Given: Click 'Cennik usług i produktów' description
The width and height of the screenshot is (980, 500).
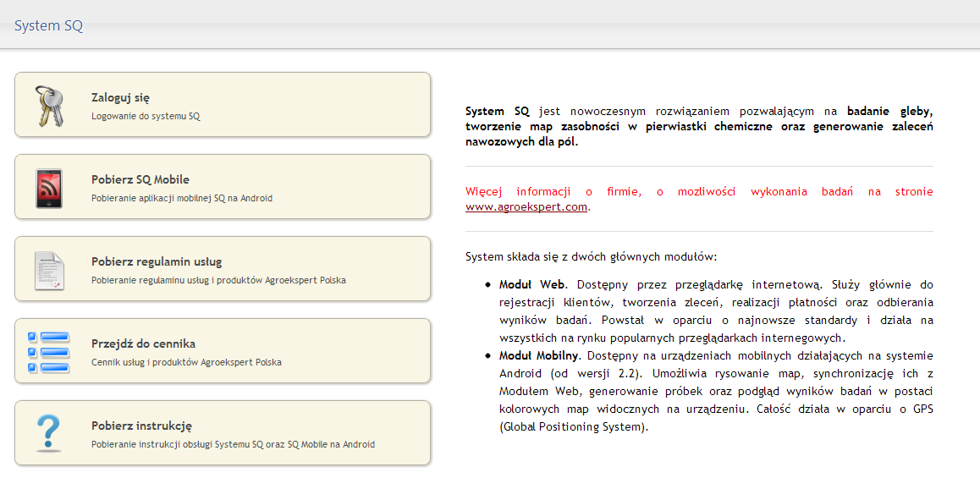Looking at the screenshot, I should click(186, 362).
